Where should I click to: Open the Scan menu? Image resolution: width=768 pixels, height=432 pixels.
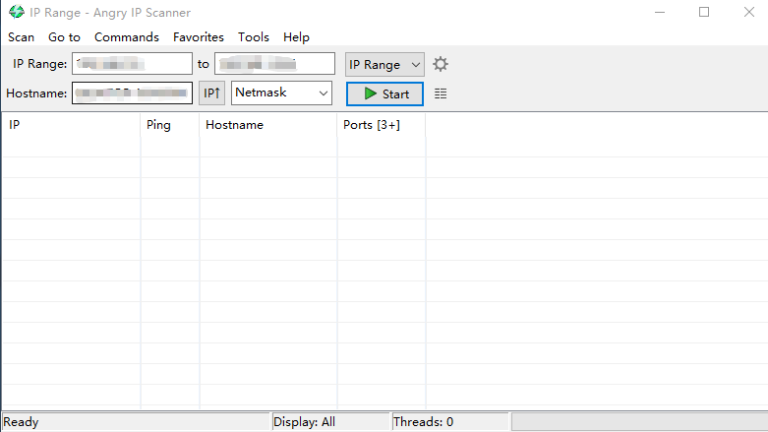[21, 37]
